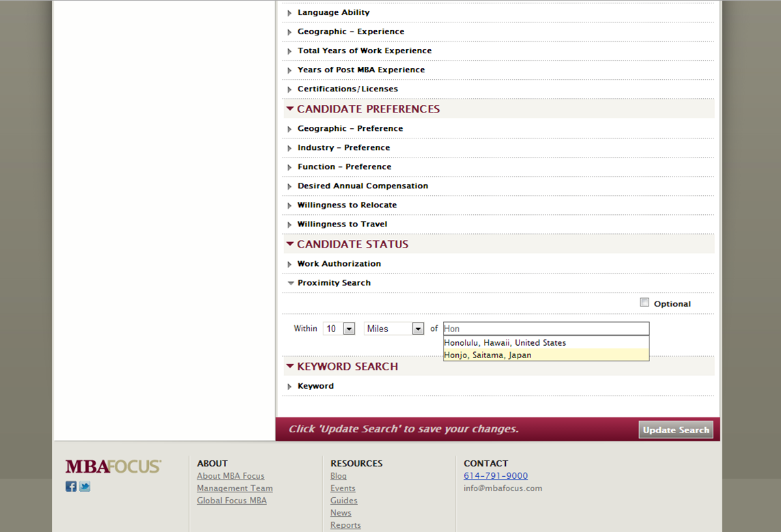Enable the Optional checkbox for Proximity Search
781x532 pixels.
[x=644, y=303]
